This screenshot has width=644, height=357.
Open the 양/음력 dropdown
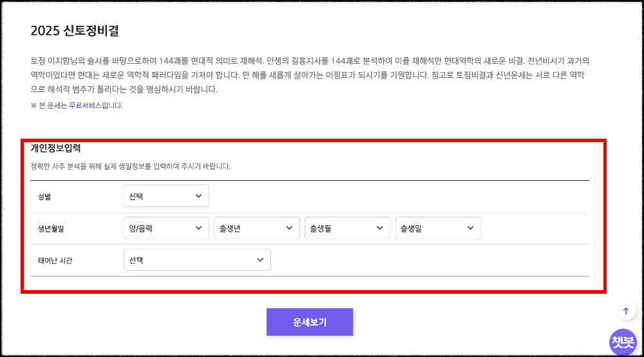pos(166,228)
